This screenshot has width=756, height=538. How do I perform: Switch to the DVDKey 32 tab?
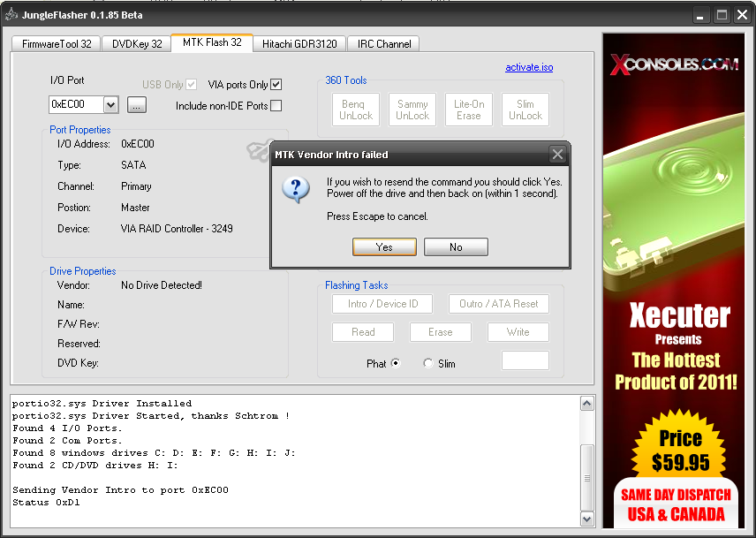click(x=137, y=44)
